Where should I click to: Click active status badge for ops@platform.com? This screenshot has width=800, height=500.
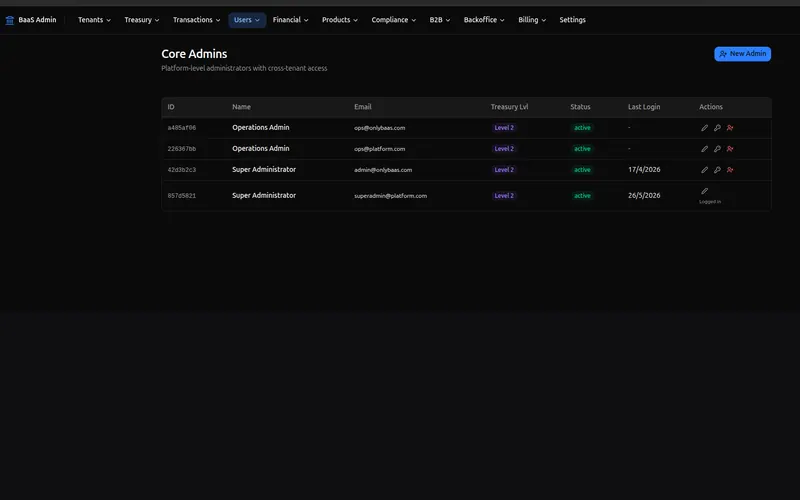(582, 149)
